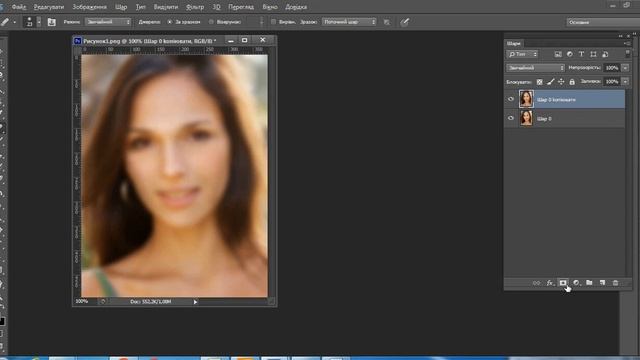Hide the 'Шар 0' layer
Screen dimensions: 640x360
(x=511, y=118)
